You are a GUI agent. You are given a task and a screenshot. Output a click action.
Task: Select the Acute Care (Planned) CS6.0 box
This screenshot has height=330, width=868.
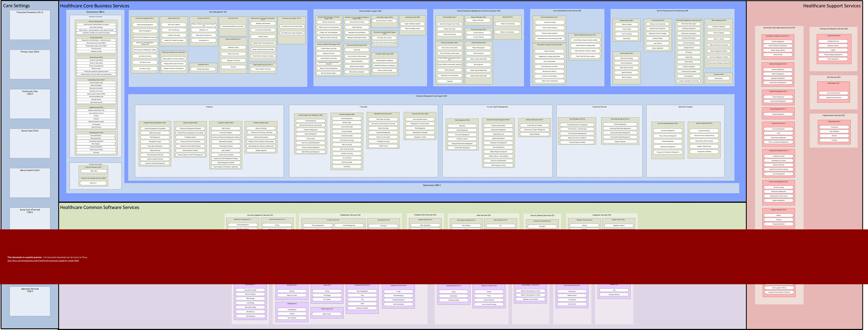pos(30,219)
